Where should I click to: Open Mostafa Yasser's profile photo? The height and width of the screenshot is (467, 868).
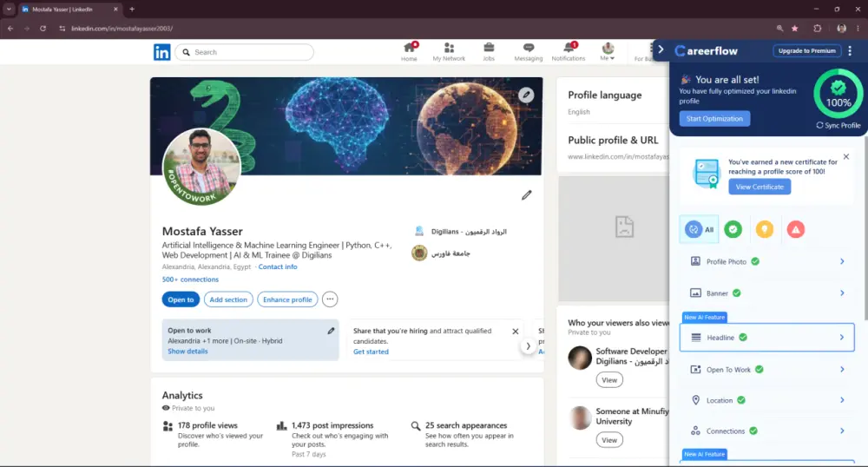point(201,167)
